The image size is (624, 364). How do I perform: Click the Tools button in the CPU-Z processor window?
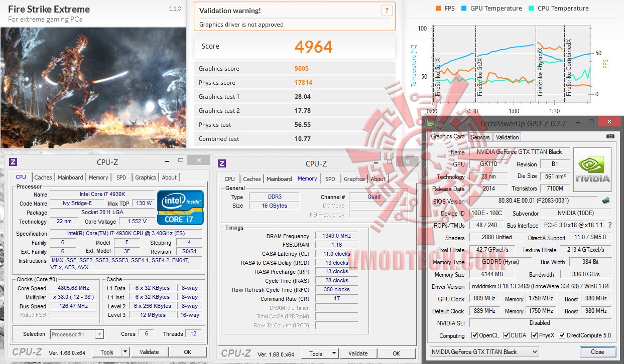[107, 352]
